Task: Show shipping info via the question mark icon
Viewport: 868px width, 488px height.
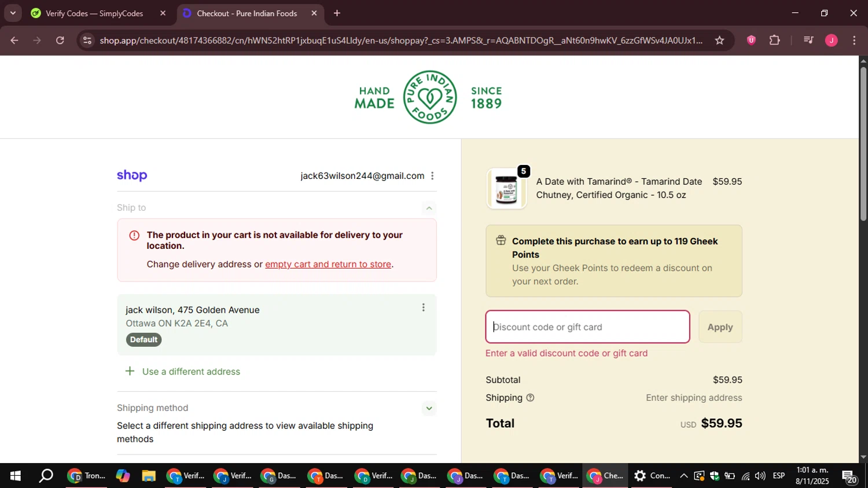Action: point(530,398)
